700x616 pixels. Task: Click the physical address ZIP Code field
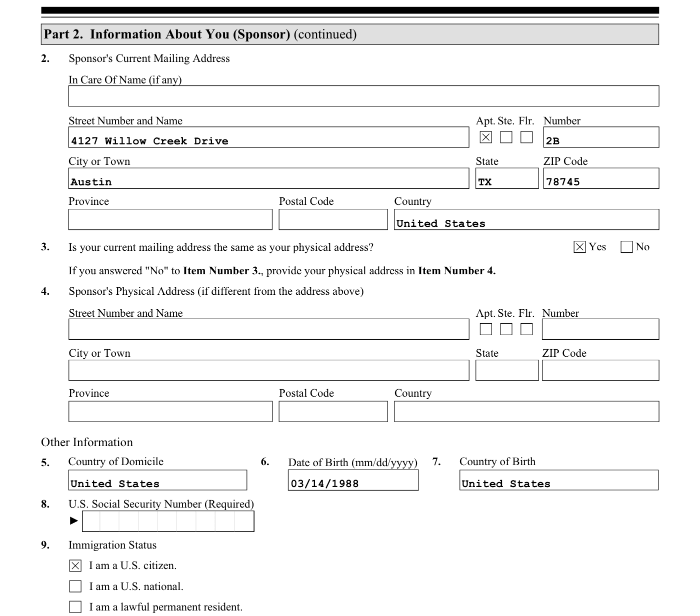pyautogui.click(x=600, y=370)
